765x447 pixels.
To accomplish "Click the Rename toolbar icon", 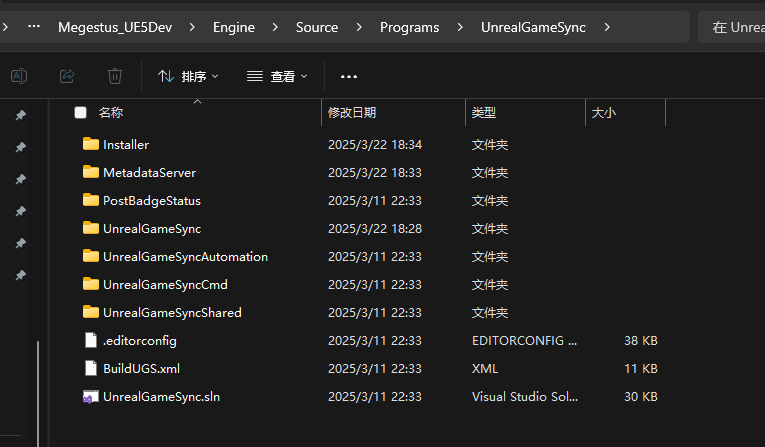I will coord(19,76).
